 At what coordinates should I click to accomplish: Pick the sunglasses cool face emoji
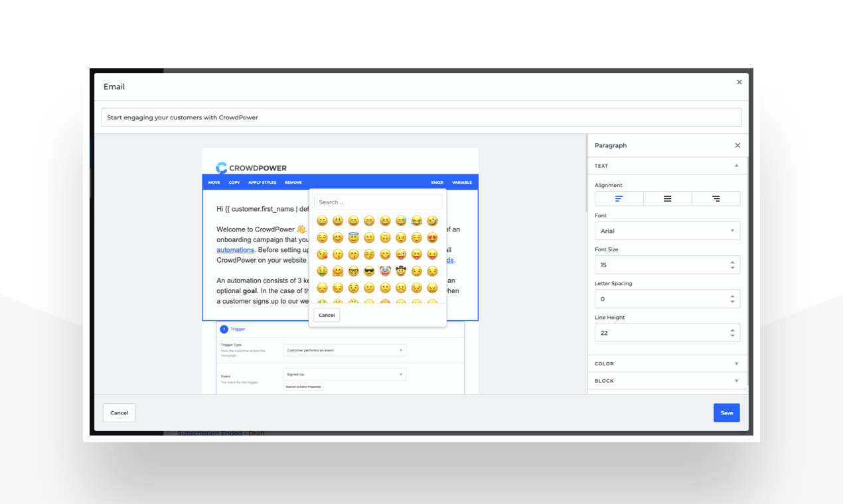(x=369, y=271)
